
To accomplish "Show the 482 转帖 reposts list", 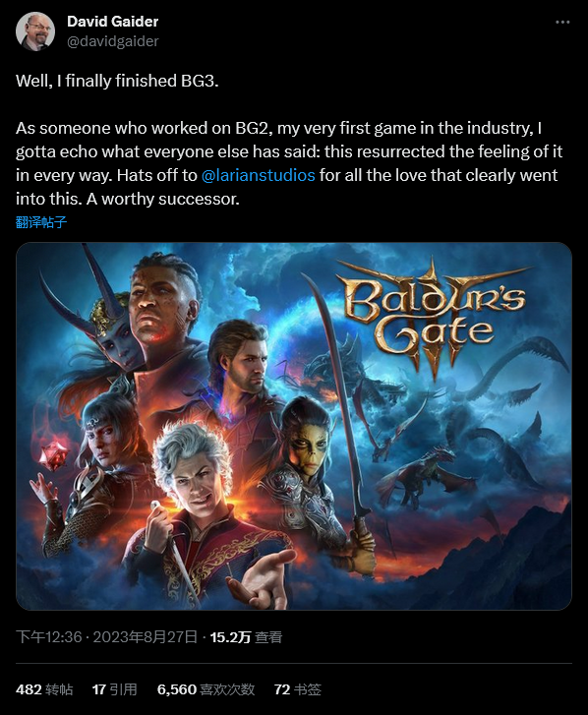I will point(44,689).
